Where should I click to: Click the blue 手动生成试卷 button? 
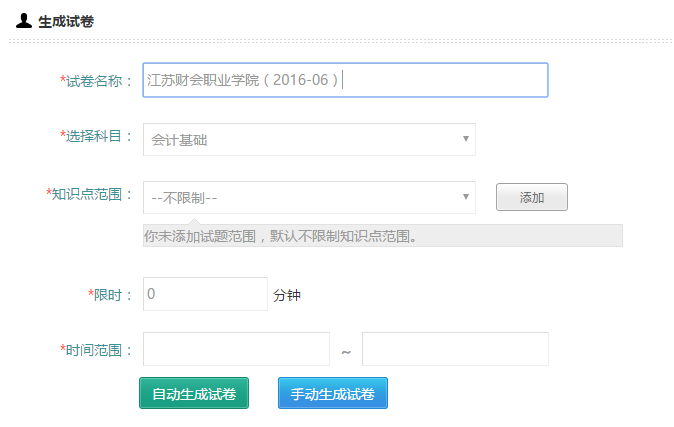tap(332, 393)
